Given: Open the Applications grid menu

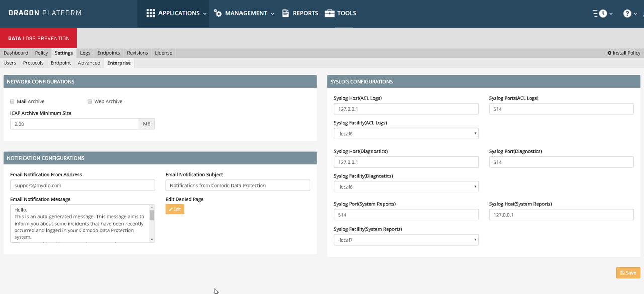Looking at the screenshot, I should coord(151,13).
